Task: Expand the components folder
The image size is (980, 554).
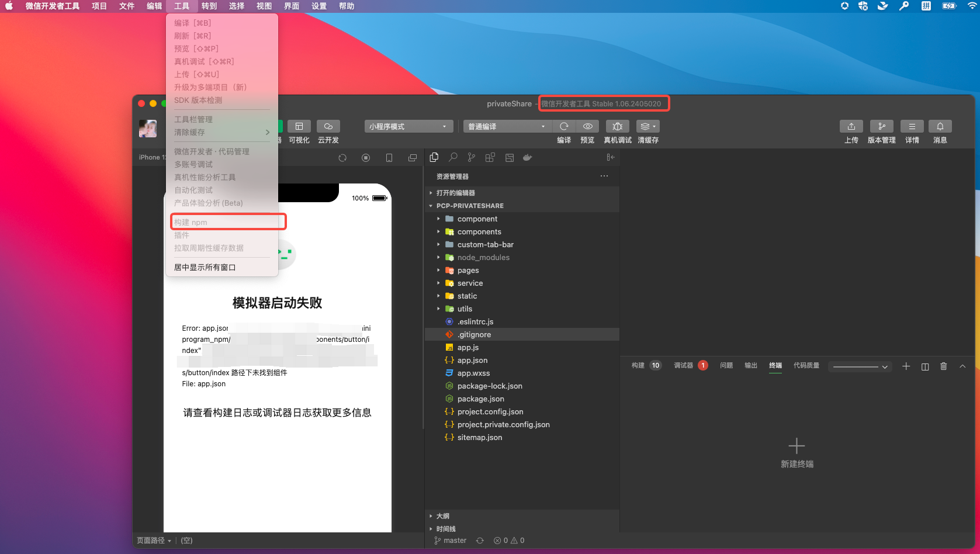Action: pos(522,232)
